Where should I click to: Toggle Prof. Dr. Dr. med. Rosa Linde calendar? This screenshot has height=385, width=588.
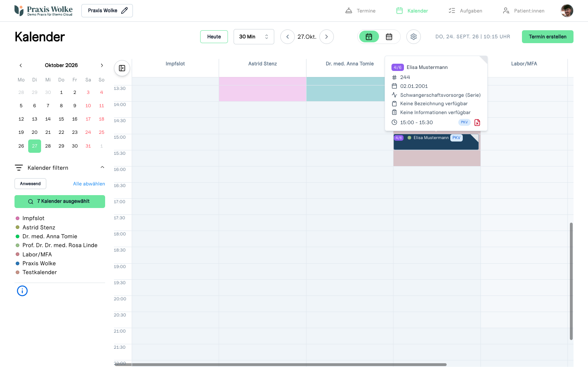click(x=56, y=245)
